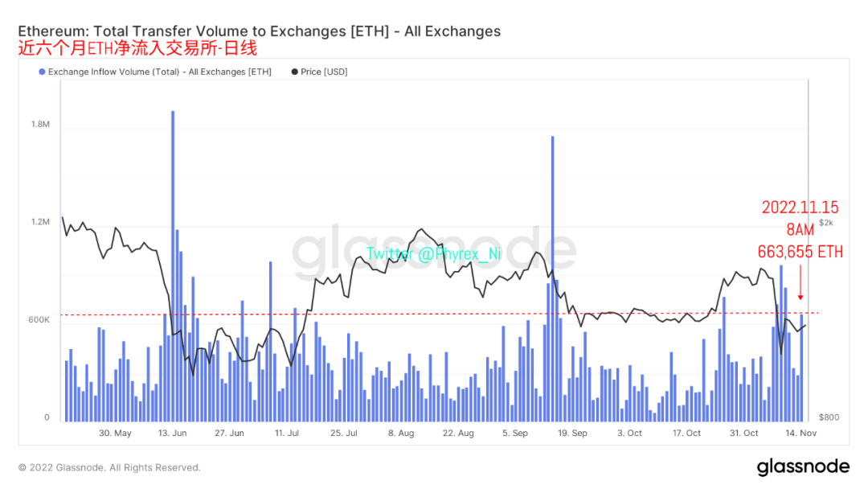Click the 663,655 ETH annotation text
The image size is (868, 489).
(800, 253)
